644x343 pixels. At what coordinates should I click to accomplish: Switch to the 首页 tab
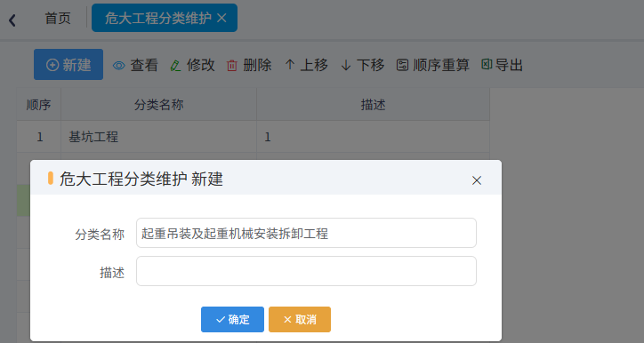[58, 18]
